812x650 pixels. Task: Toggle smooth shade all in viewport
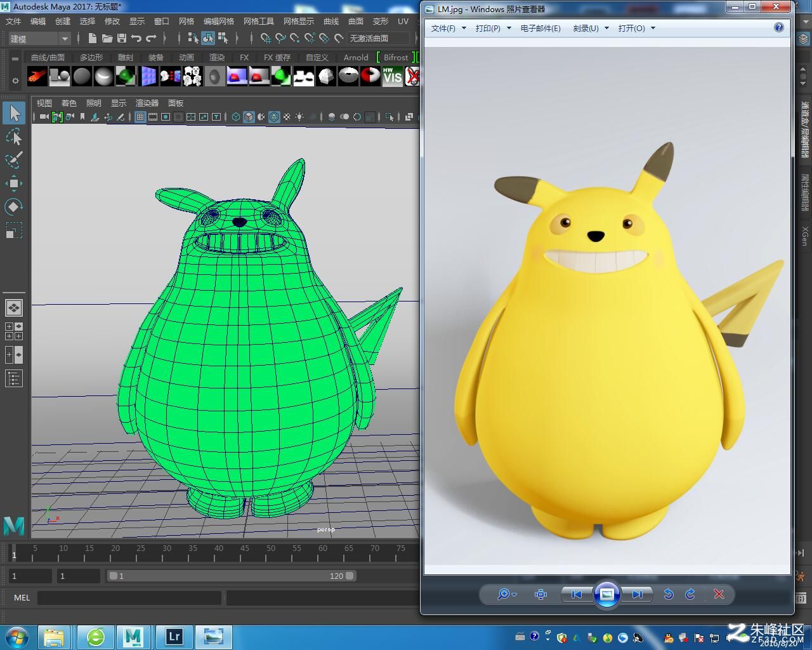point(249,117)
